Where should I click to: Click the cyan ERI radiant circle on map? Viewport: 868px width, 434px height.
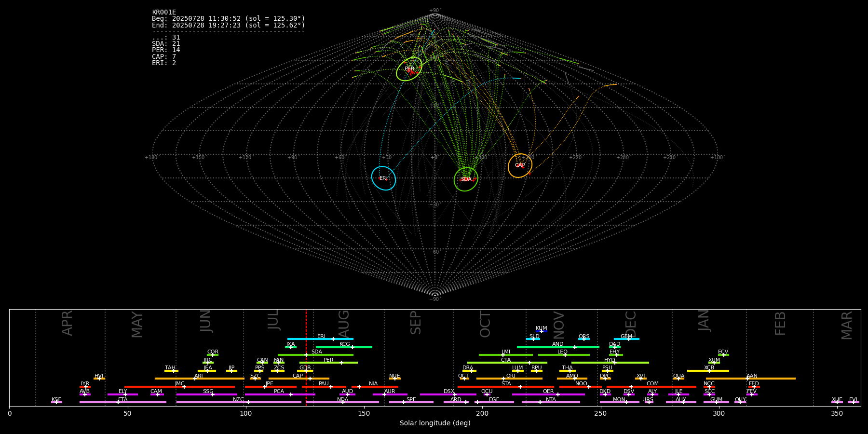[383, 178]
